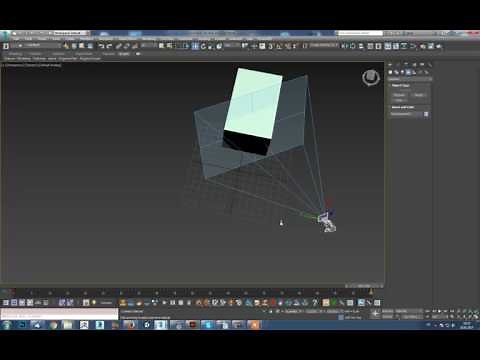Choose the Bind to Space Warp tool
480x360 pixels.
point(135,46)
